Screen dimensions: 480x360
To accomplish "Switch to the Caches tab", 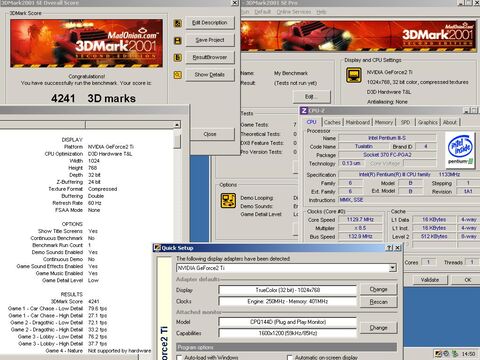I will (332, 122).
